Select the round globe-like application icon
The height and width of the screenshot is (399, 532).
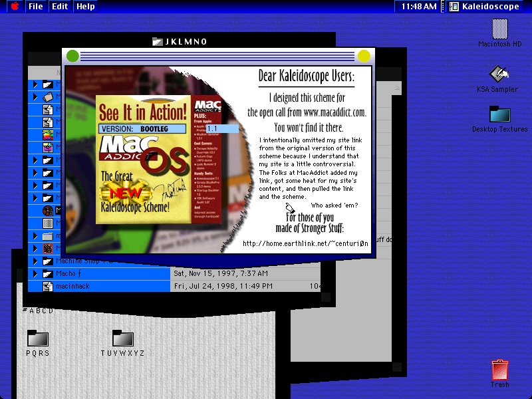pyautogui.click(x=48, y=211)
